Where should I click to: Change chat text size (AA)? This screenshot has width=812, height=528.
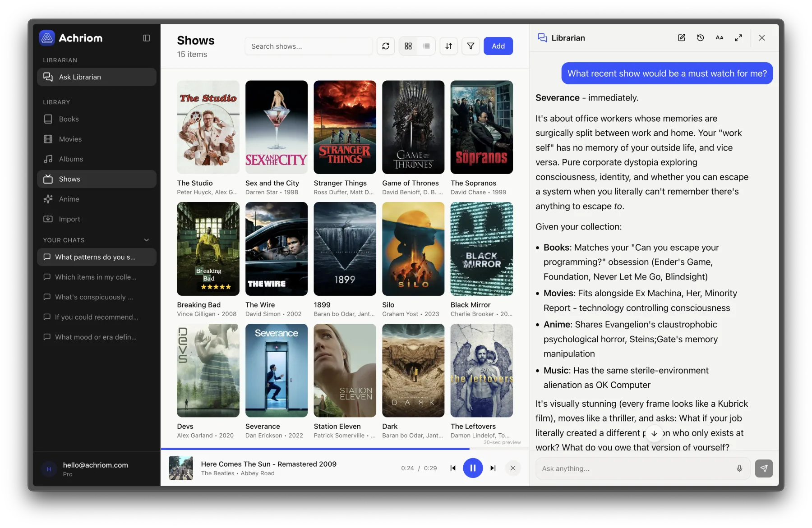pos(720,38)
